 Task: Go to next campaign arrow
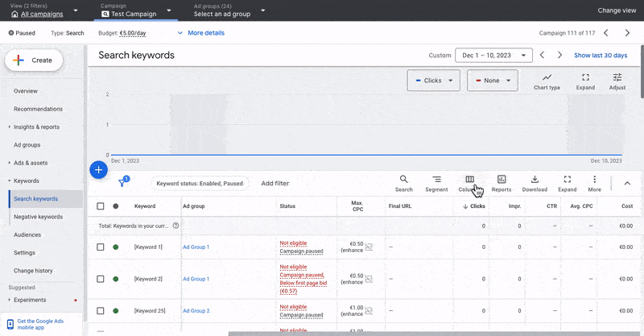pos(627,33)
